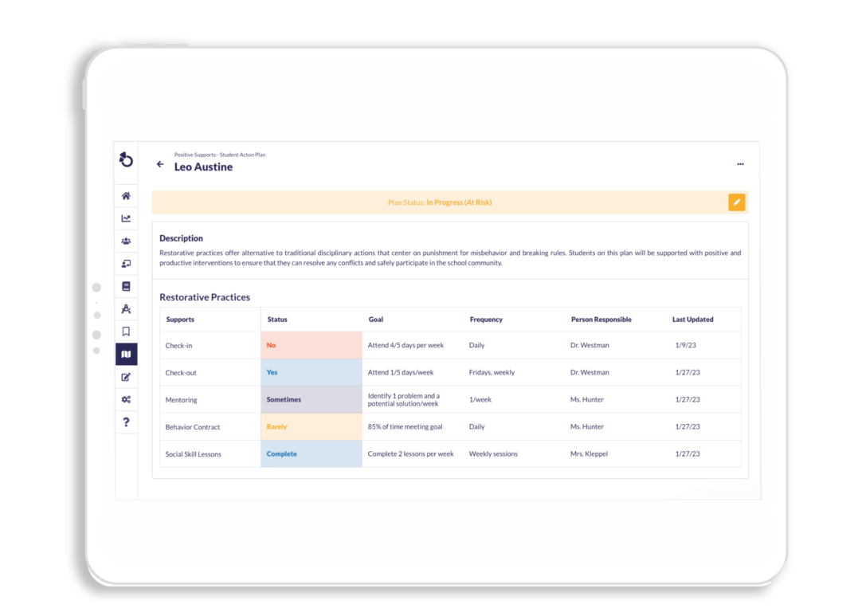Image resolution: width=862 pixels, height=616 pixels.
Task: Click the question mark help icon
Action: (x=126, y=422)
